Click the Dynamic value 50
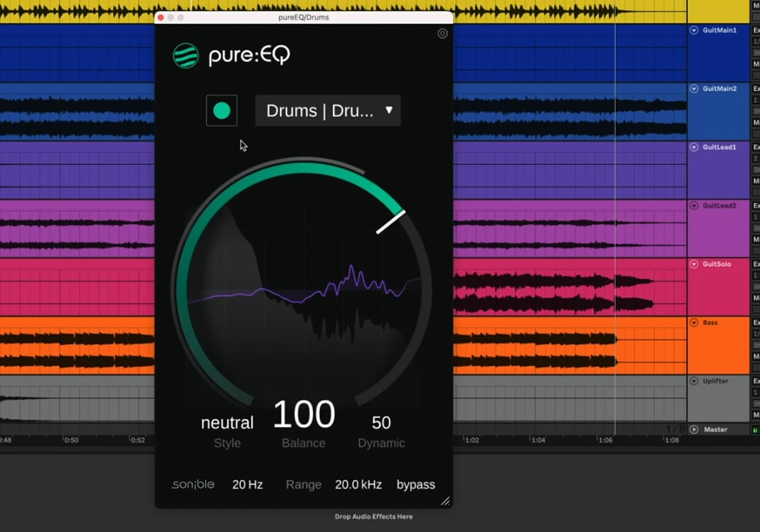 click(x=382, y=423)
